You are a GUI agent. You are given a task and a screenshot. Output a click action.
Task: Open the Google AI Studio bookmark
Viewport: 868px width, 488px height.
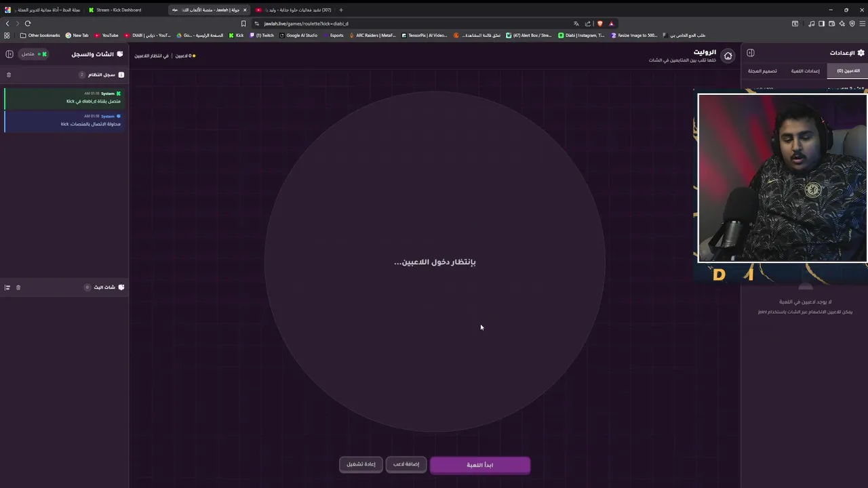point(298,35)
